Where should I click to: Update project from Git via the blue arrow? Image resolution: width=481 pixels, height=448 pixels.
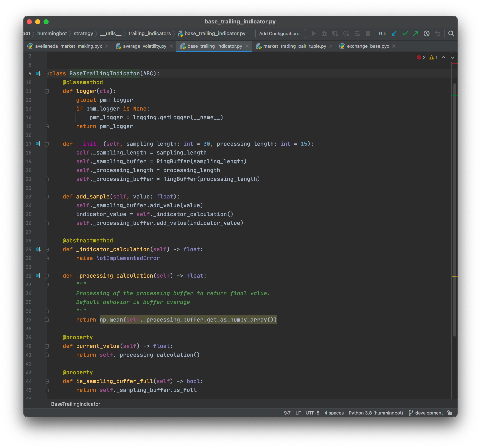tap(394, 34)
